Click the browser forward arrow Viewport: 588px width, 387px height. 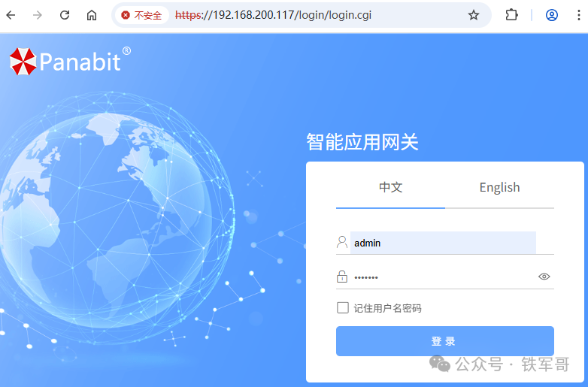38,15
